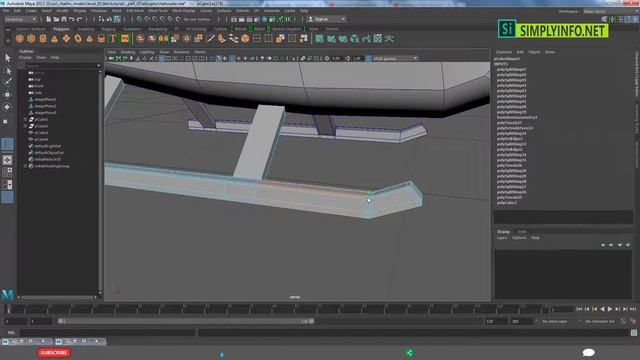This screenshot has width=640, height=360.
Task: Click the 3D cut and sew UV icon
Action: [x=389, y=39]
